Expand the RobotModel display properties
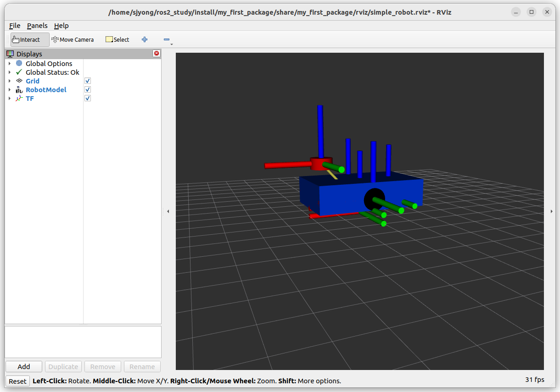 [x=9, y=89]
